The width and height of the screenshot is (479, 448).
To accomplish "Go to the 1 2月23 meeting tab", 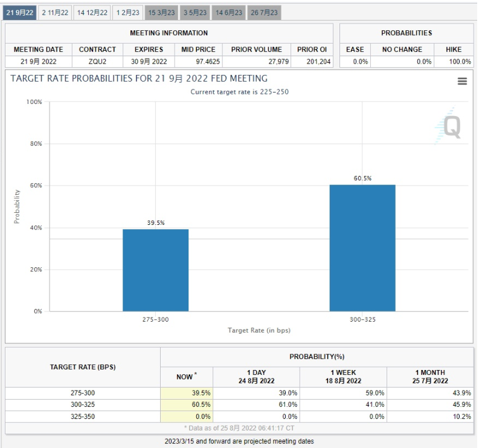I will coord(128,13).
